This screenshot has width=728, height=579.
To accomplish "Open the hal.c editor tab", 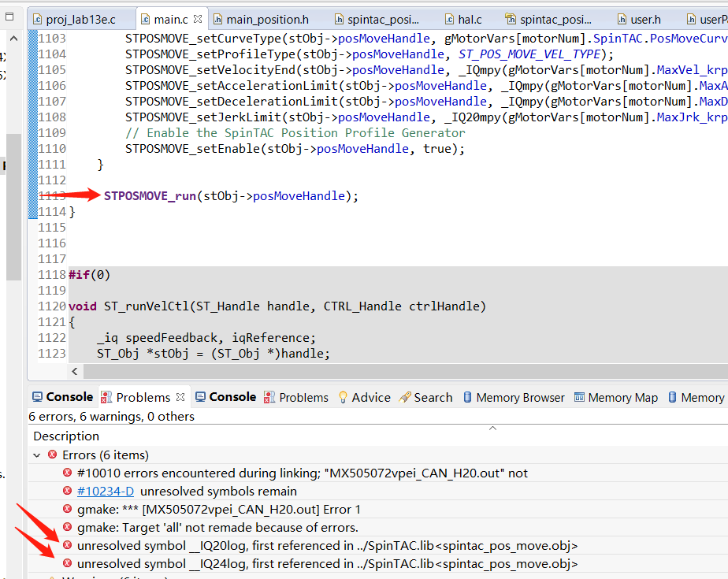I will [463, 20].
